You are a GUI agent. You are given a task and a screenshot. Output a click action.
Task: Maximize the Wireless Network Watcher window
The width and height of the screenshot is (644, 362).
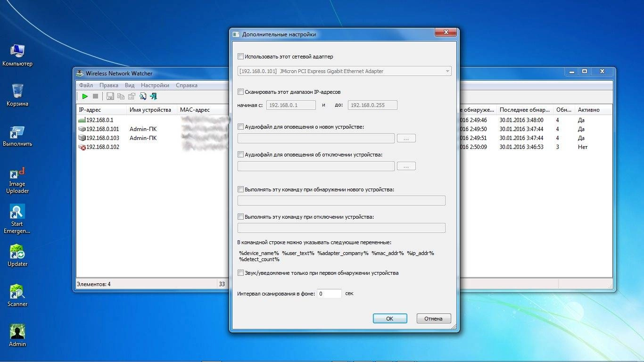pos(585,72)
